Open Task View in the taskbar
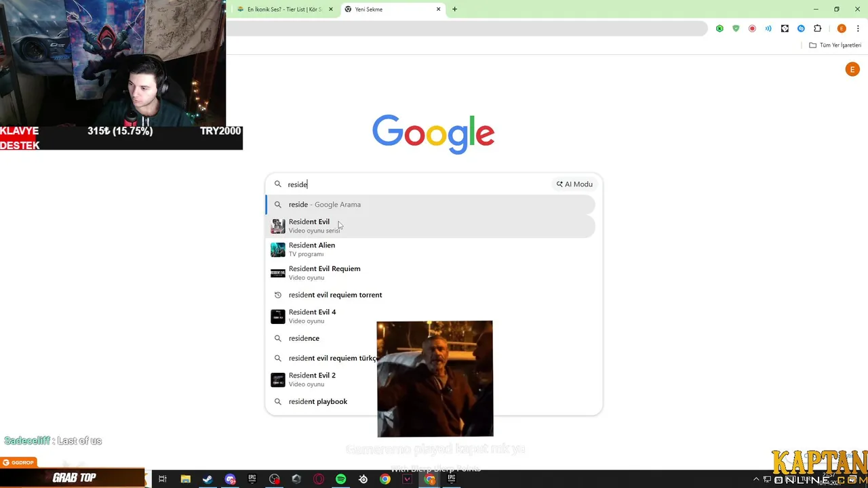Screen dimensions: 868x488 point(163,479)
